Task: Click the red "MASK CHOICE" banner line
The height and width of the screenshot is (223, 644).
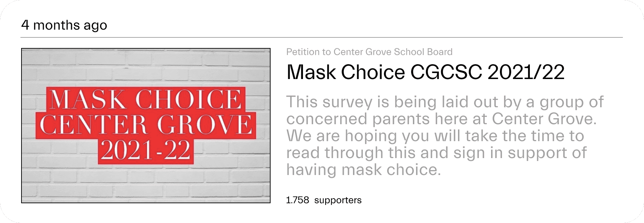Action: click(x=145, y=99)
